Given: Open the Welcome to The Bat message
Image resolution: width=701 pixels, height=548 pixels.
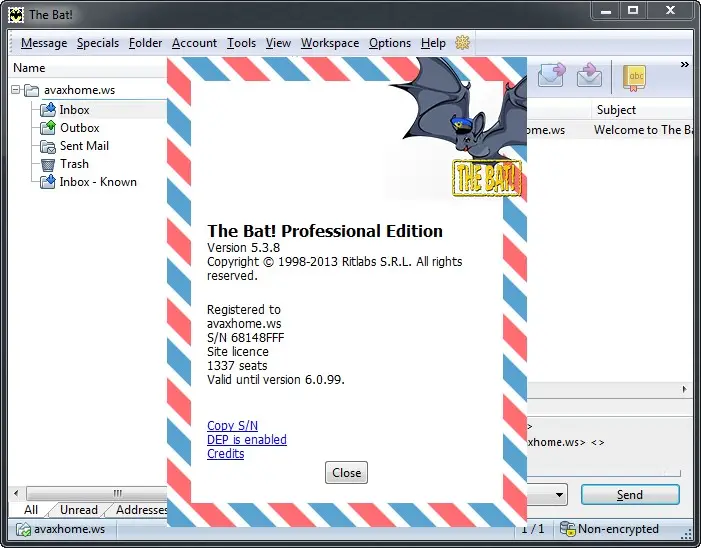Looking at the screenshot, I should 642,130.
